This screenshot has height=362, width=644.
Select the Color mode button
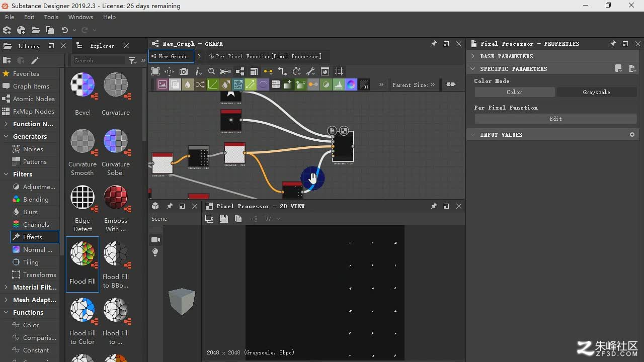pyautogui.click(x=514, y=92)
